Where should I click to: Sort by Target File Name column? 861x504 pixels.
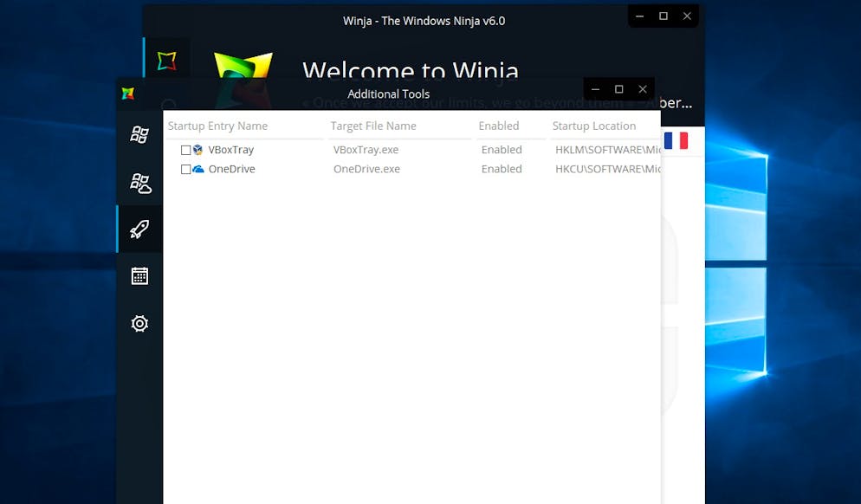tap(373, 126)
